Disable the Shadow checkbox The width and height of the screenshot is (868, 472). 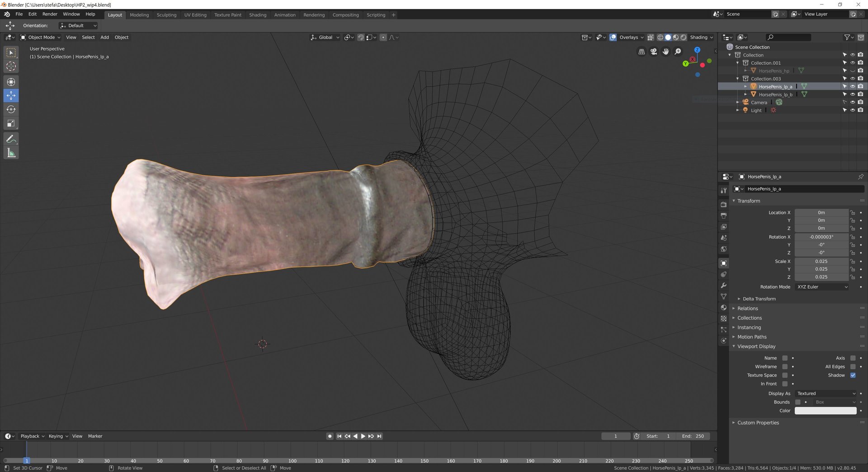[x=853, y=375]
